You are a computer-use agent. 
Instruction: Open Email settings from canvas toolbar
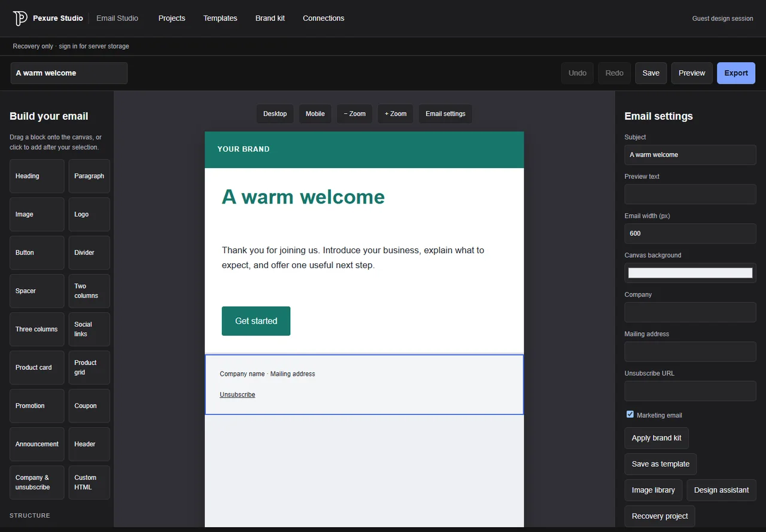pyautogui.click(x=446, y=114)
